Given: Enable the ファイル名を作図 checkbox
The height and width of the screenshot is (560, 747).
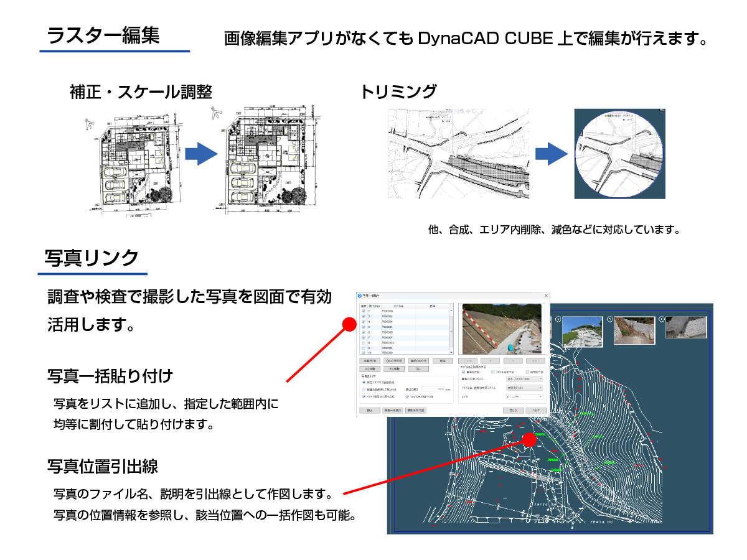Looking at the screenshot, I should pos(493,372).
